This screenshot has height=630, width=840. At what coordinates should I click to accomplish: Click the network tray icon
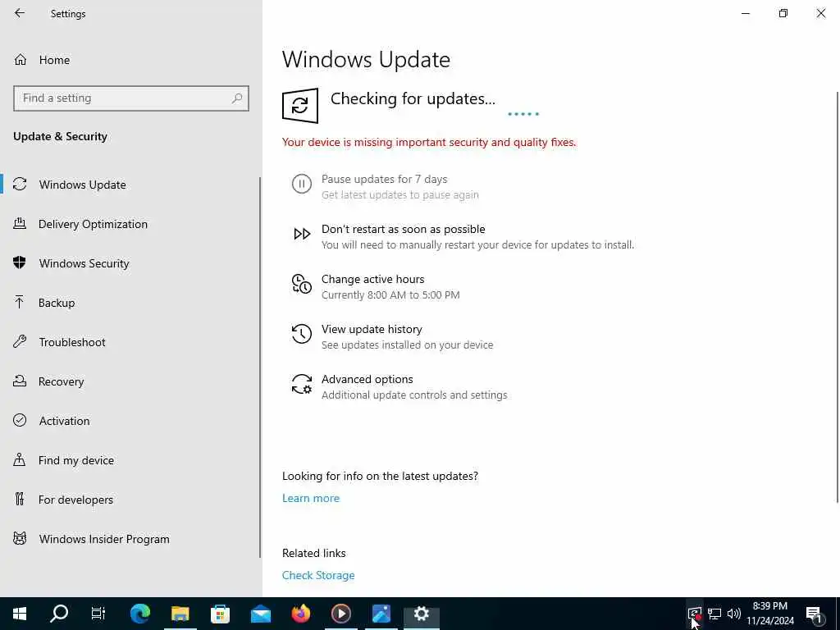tap(714, 614)
